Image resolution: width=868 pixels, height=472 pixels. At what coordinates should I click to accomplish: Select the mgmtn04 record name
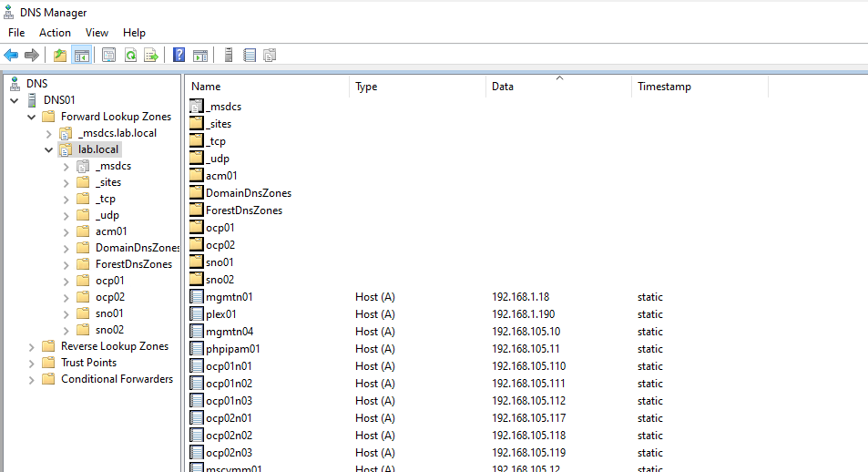(230, 332)
